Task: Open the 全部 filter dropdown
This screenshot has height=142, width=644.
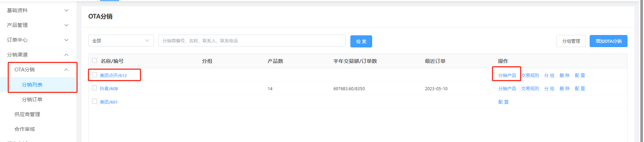Action: (121, 41)
